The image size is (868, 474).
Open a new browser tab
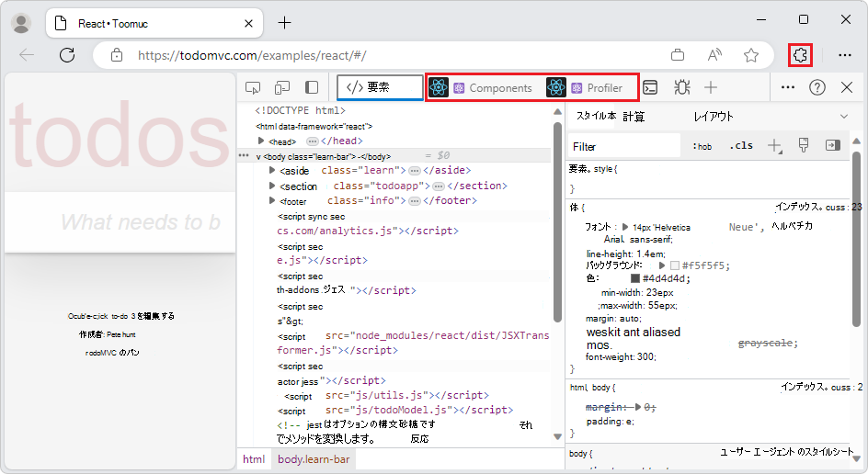[x=284, y=23]
